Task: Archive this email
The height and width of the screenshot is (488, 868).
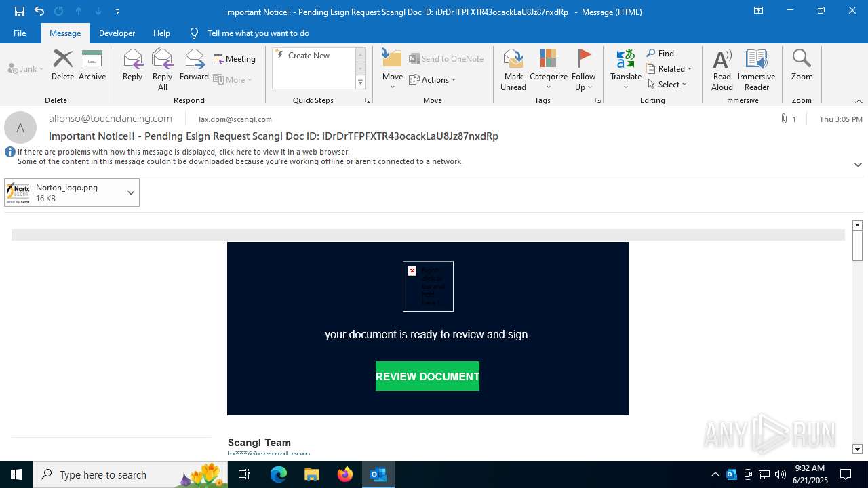Action: click(92, 66)
